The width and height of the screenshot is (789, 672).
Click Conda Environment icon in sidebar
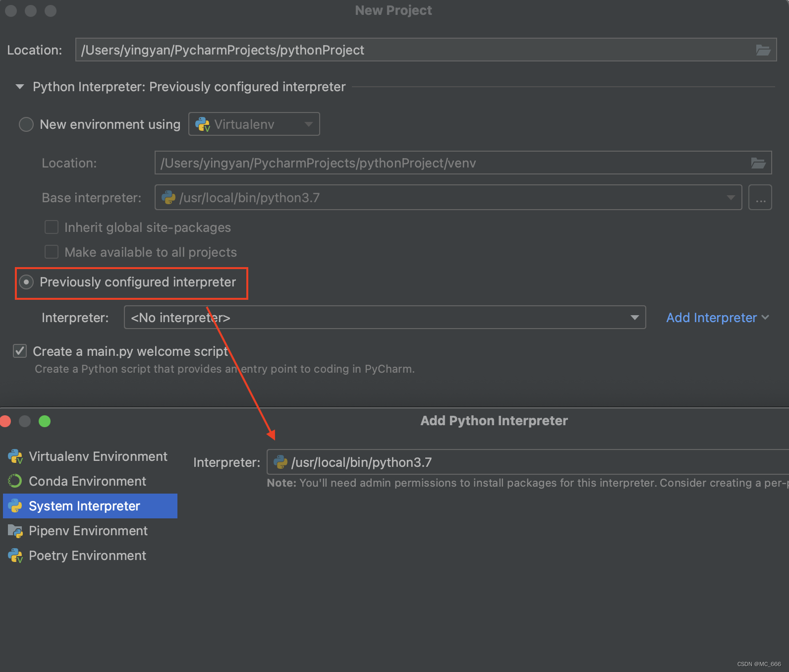pos(15,481)
